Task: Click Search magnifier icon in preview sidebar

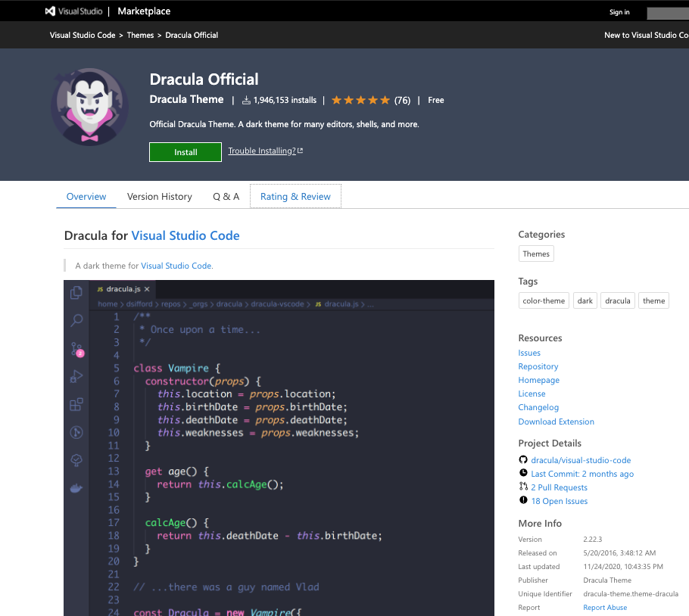Action: [x=76, y=321]
